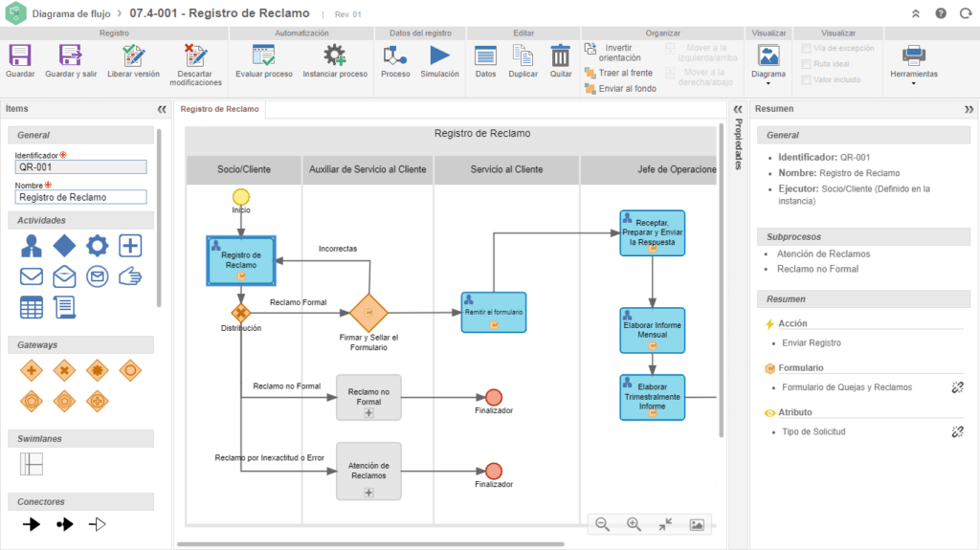The image size is (980, 550).
Task: Click Traer al frente button
Action: tap(619, 73)
